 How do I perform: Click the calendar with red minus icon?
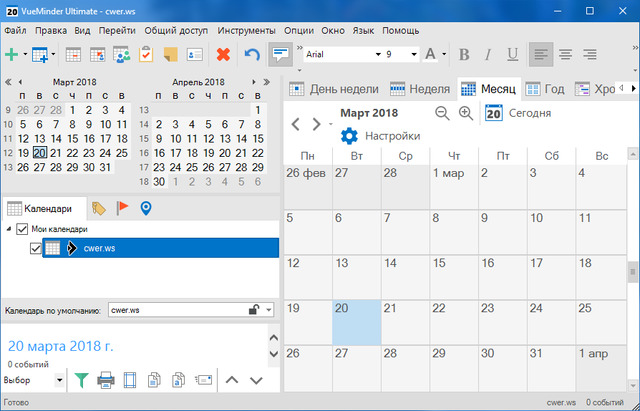pos(73,54)
